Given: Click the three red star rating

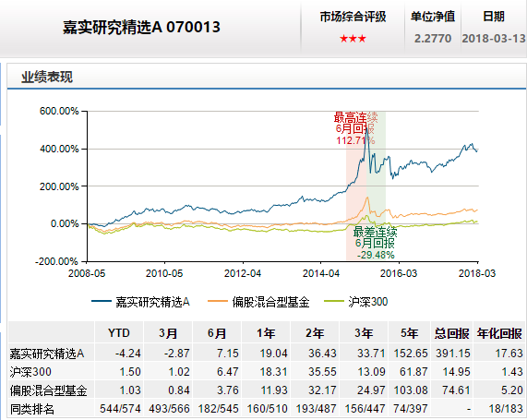Looking at the screenshot, I should 353,39.
